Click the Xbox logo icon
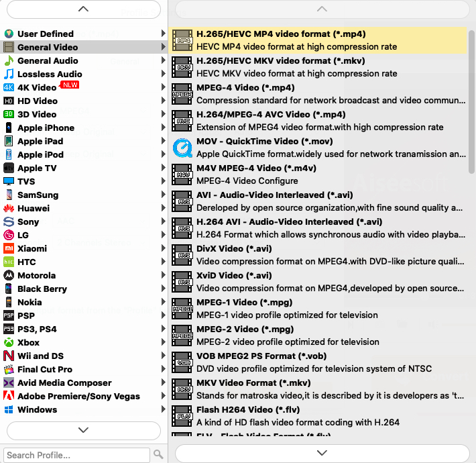 pyautogui.click(x=9, y=342)
